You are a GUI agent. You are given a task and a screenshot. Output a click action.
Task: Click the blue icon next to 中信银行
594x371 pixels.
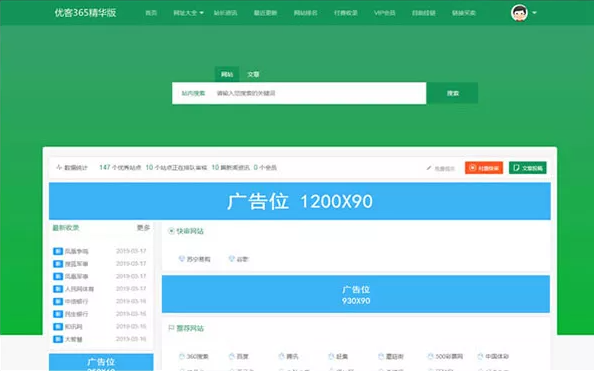[58, 301]
